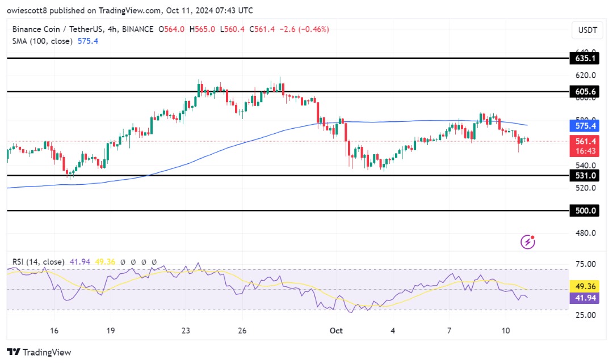Click the 23 date label on time axis
This screenshot has width=613, height=364.
pos(186,331)
